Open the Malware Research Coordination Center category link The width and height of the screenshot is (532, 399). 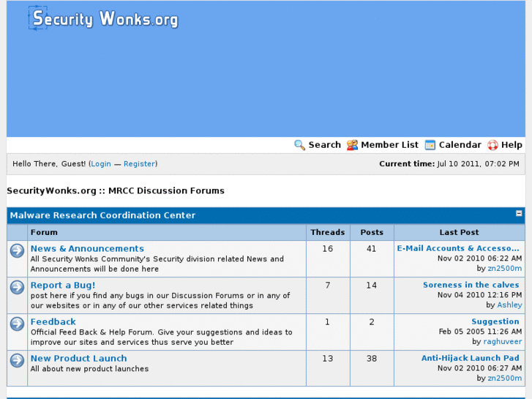102,215
